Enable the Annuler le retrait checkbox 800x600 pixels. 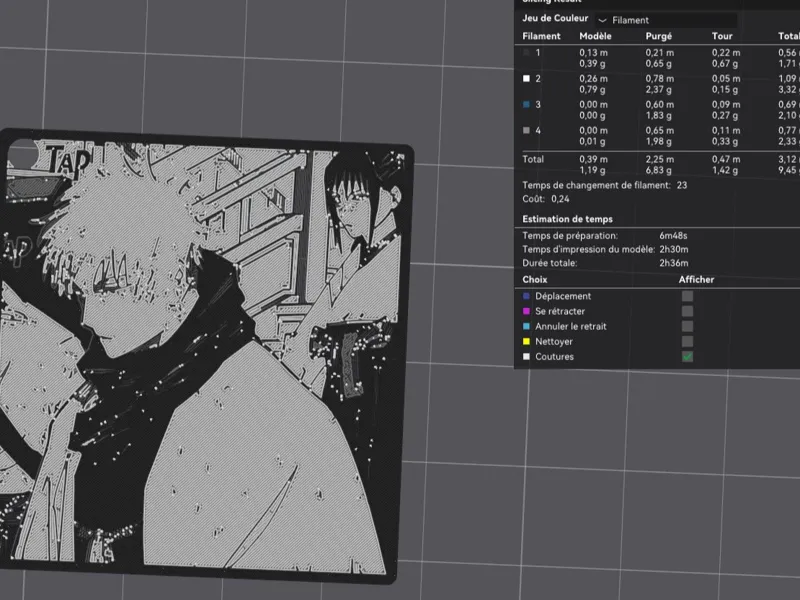click(x=687, y=327)
